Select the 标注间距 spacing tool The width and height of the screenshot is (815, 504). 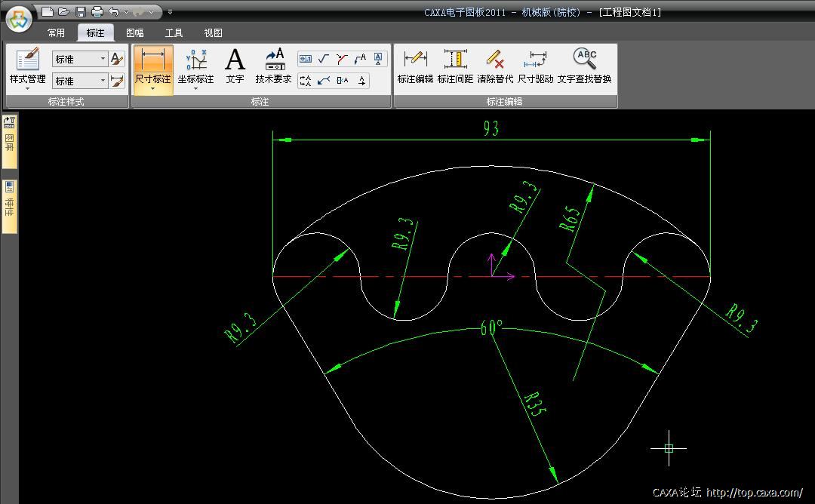pos(455,65)
